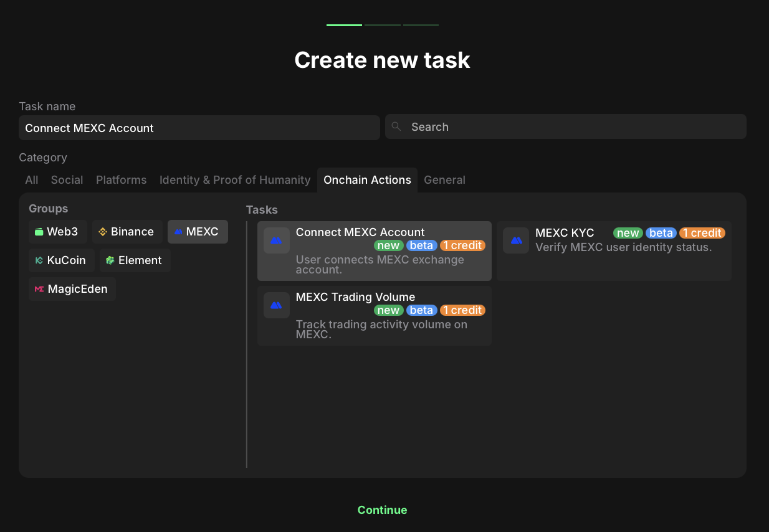Click the Onchain Actions tab

(367, 180)
